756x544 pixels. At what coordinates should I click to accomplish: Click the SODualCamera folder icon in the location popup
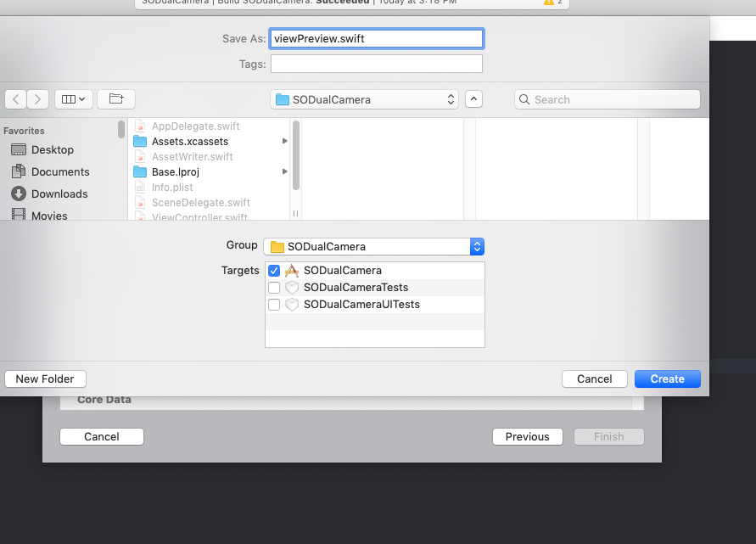282,100
